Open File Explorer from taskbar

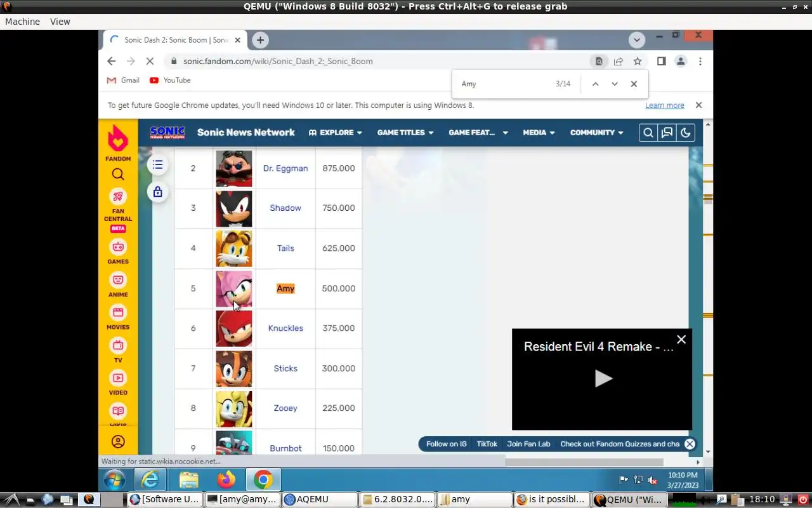pos(188,479)
